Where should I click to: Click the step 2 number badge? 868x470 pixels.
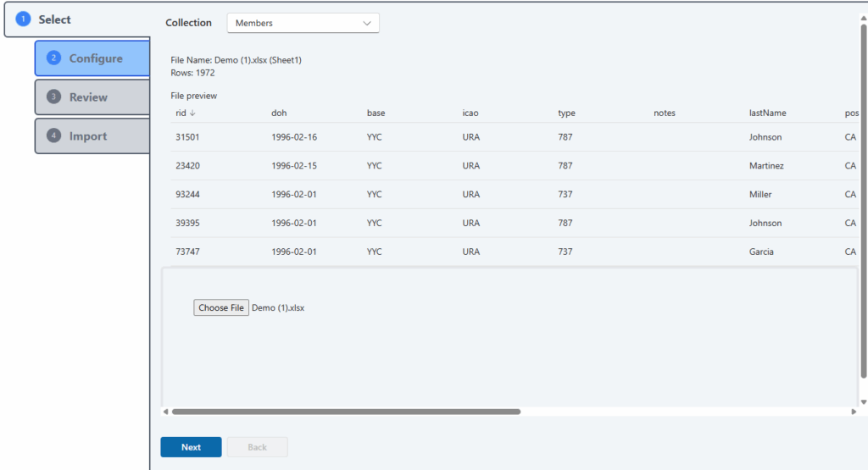(53, 58)
